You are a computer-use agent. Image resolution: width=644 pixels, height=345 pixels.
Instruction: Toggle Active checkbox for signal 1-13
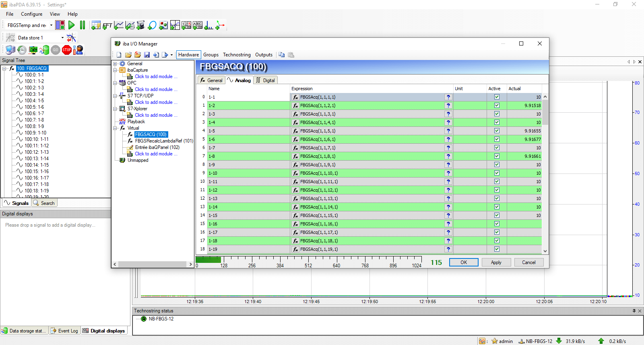tap(497, 198)
